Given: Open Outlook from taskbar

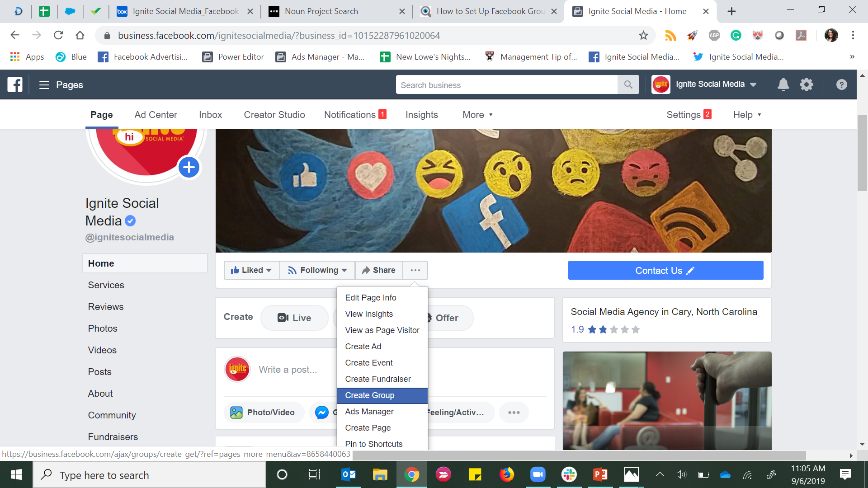Looking at the screenshot, I should [x=349, y=474].
